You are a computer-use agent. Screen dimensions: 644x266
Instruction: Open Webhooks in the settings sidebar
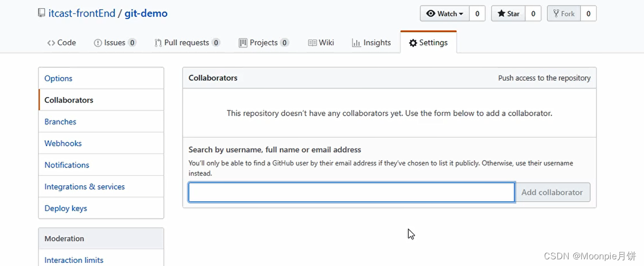tap(101, 143)
